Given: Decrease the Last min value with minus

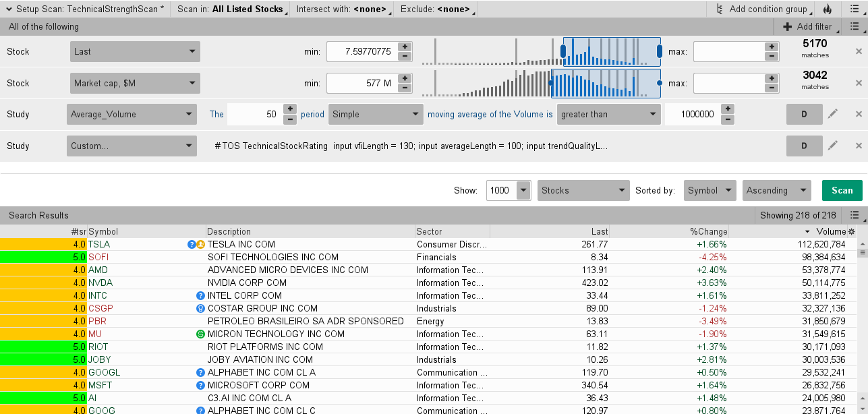Looking at the screenshot, I should (x=405, y=56).
